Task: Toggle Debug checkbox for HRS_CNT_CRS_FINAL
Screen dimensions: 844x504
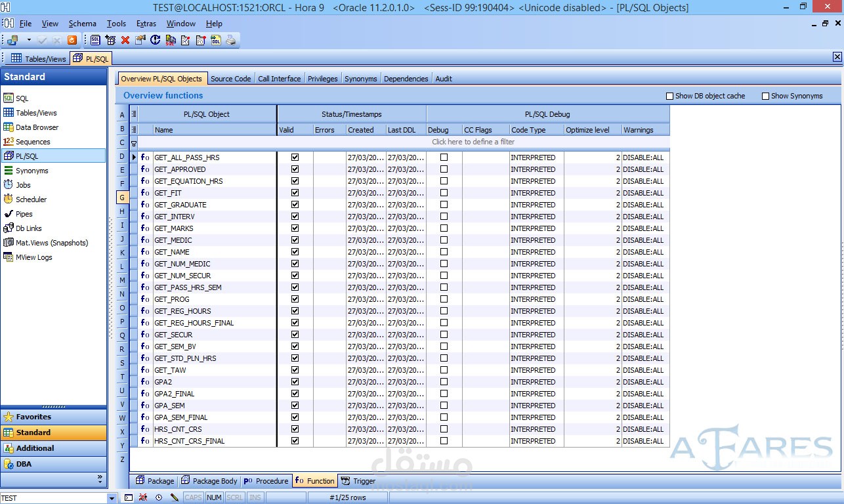Action: [x=444, y=441]
